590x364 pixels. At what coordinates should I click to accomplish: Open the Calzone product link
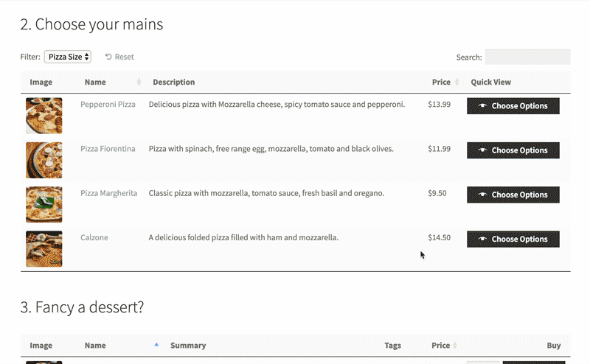click(94, 238)
